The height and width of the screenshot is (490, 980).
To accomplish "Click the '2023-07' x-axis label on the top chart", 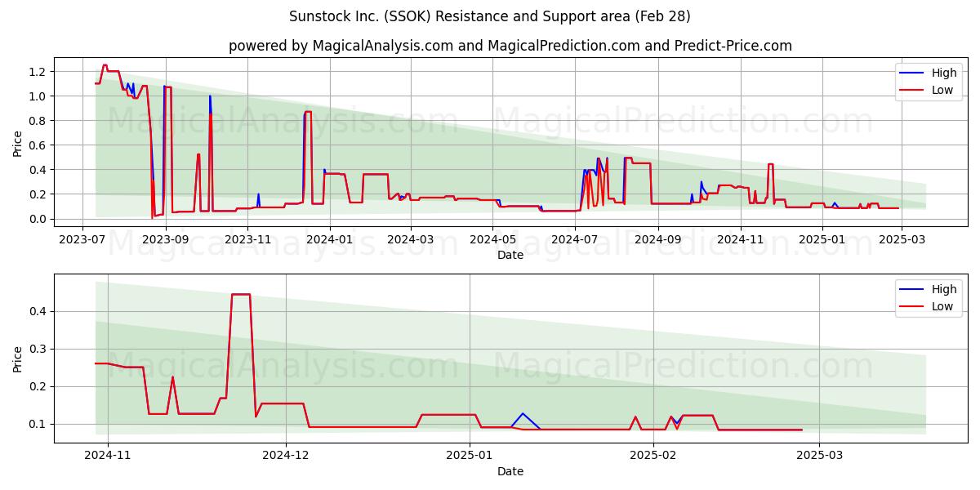I will click(x=82, y=239).
